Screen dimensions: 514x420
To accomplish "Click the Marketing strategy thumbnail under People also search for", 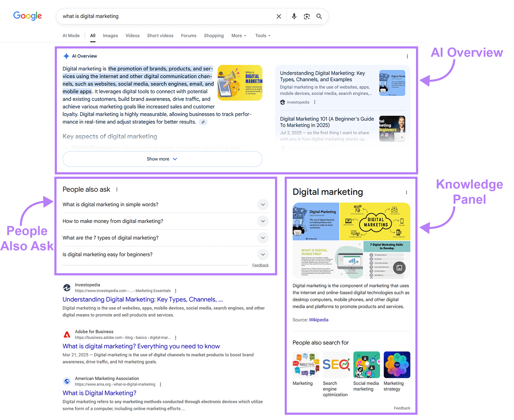I will (397, 364).
